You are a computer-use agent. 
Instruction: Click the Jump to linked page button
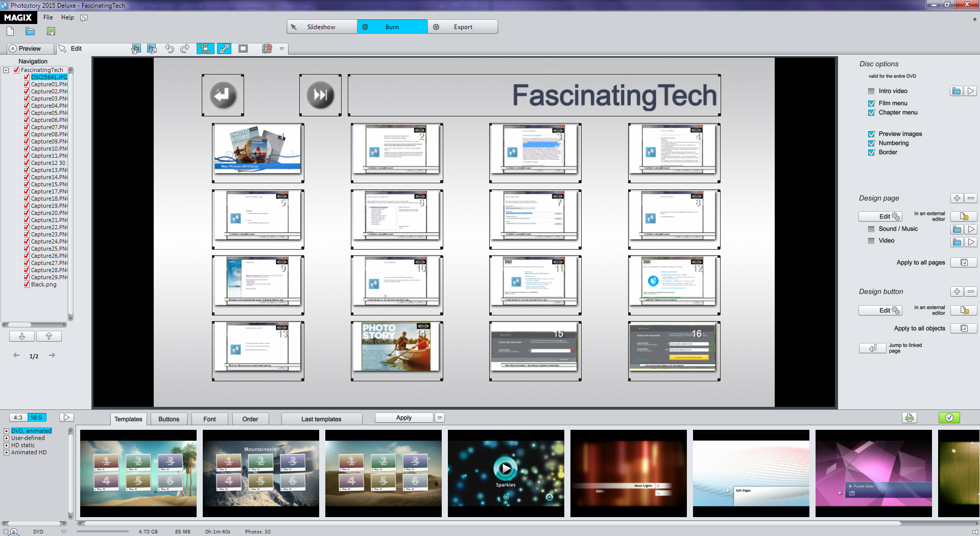pyautogui.click(x=873, y=348)
